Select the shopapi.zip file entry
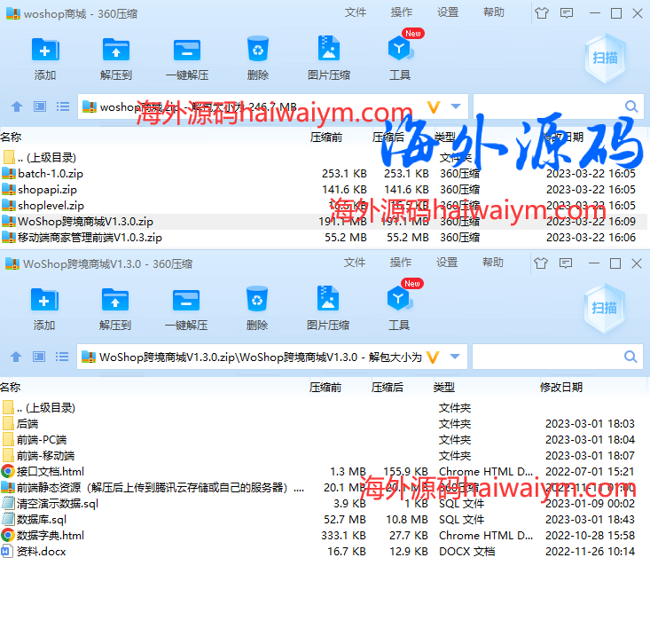650x644 pixels. [47, 190]
